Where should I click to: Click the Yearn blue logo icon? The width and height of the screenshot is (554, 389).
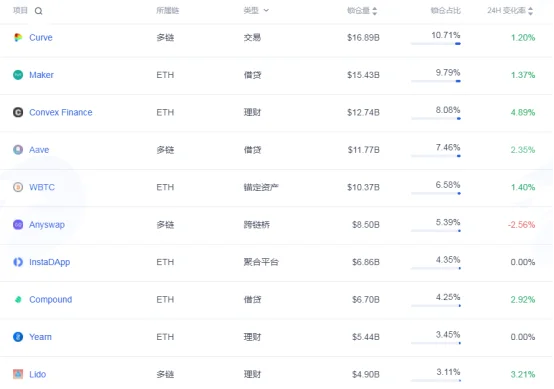click(x=18, y=337)
